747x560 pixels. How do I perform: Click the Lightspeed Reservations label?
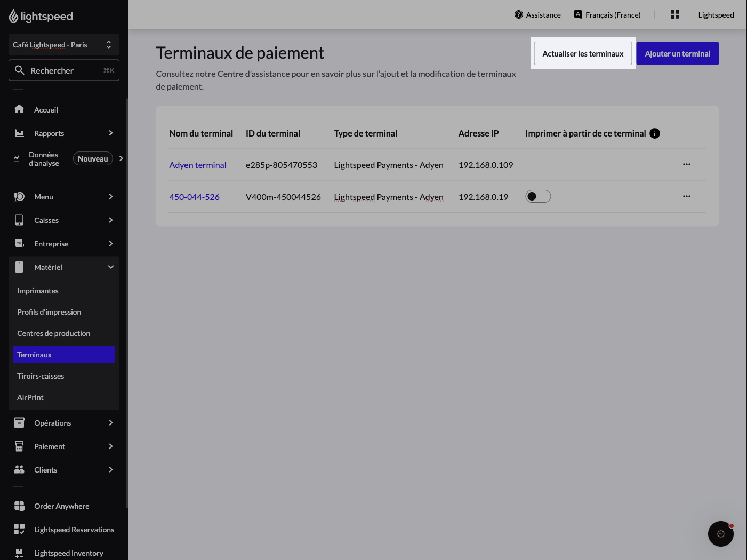coord(74,530)
